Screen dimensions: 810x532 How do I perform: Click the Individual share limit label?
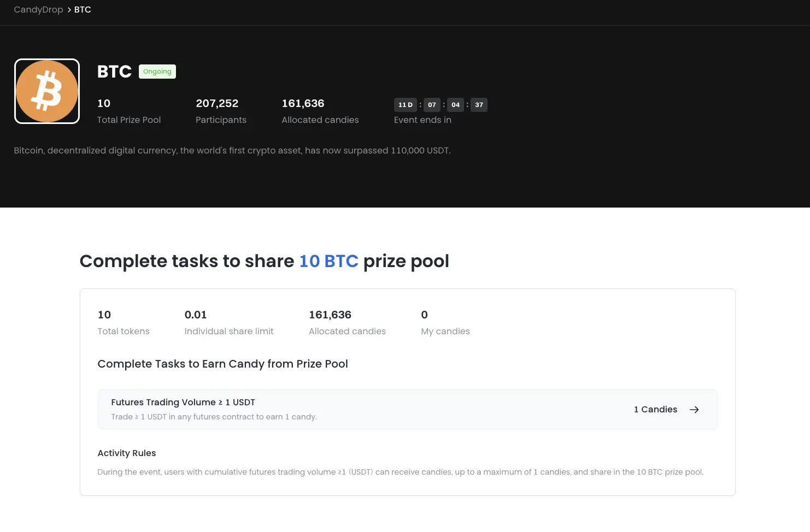pyautogui.click(x=229, y=331)
